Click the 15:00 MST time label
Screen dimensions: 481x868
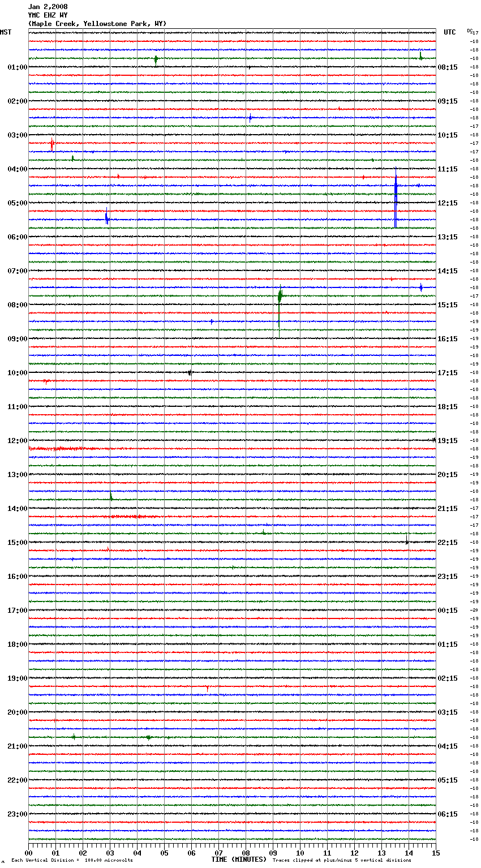pyautogui.click(x=17, y=543)
